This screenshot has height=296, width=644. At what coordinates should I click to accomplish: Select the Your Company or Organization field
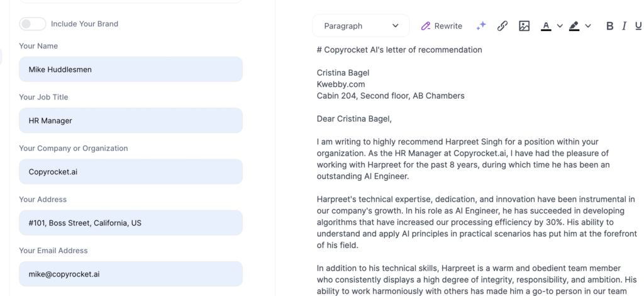pyautogui.click(x=131, y=171)
